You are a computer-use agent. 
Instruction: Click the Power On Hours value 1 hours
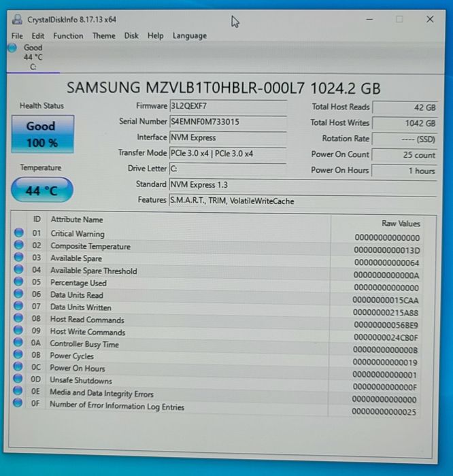(404, 171)
